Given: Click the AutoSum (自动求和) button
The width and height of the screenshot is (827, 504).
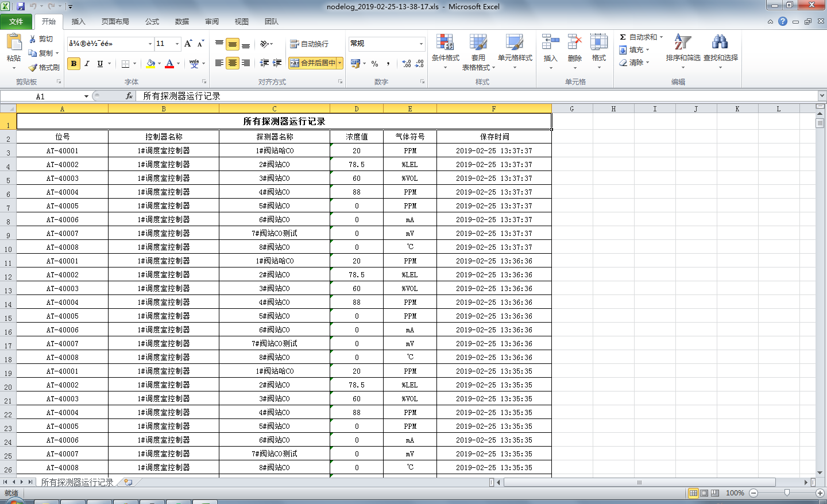Looking at the screenshot, I should pos(638,37).
